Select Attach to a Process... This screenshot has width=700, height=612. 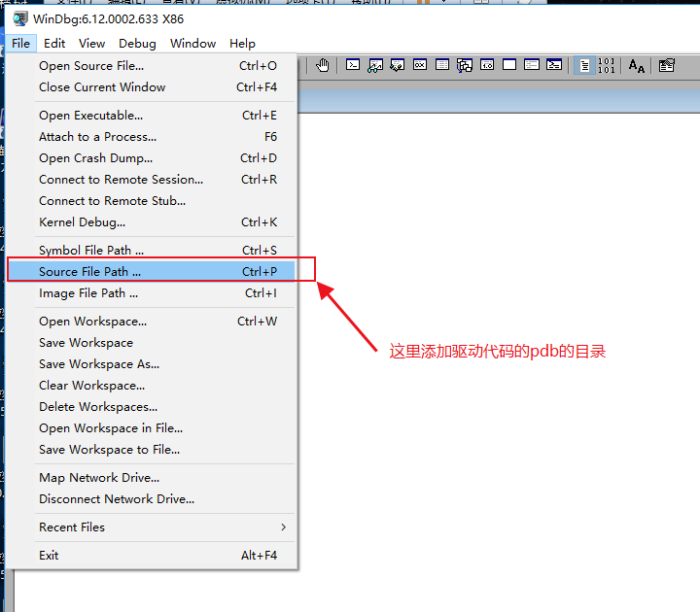point(152,137)
